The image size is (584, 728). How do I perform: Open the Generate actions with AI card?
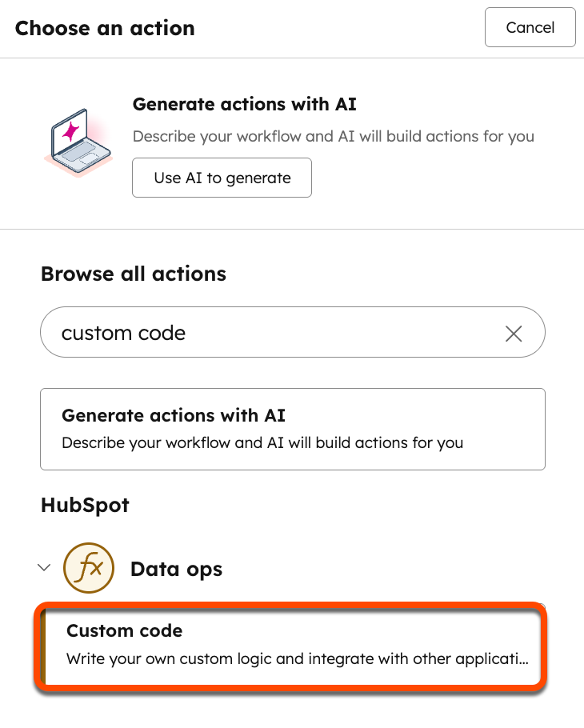[x=292, y=429]
